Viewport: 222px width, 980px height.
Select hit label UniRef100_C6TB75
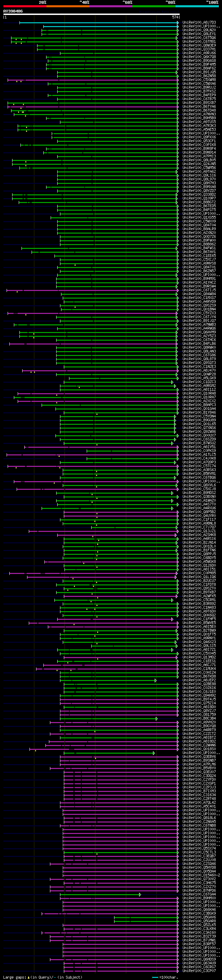click(199, 99)
